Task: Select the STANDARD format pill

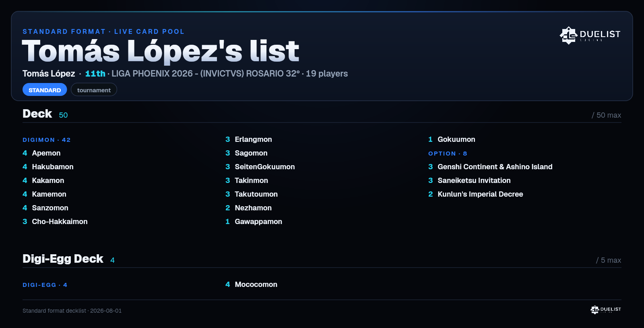Action: click(x=45, y=90)
